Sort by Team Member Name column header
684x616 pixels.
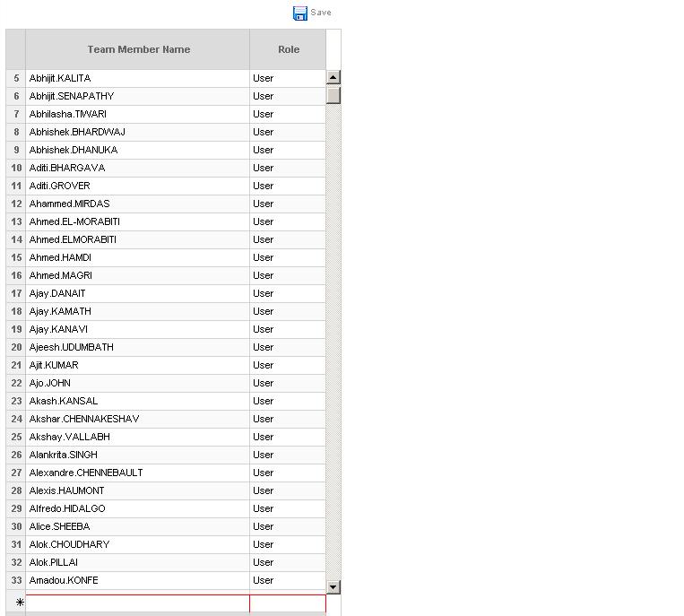pyautogui.click(x=137, y=49)
